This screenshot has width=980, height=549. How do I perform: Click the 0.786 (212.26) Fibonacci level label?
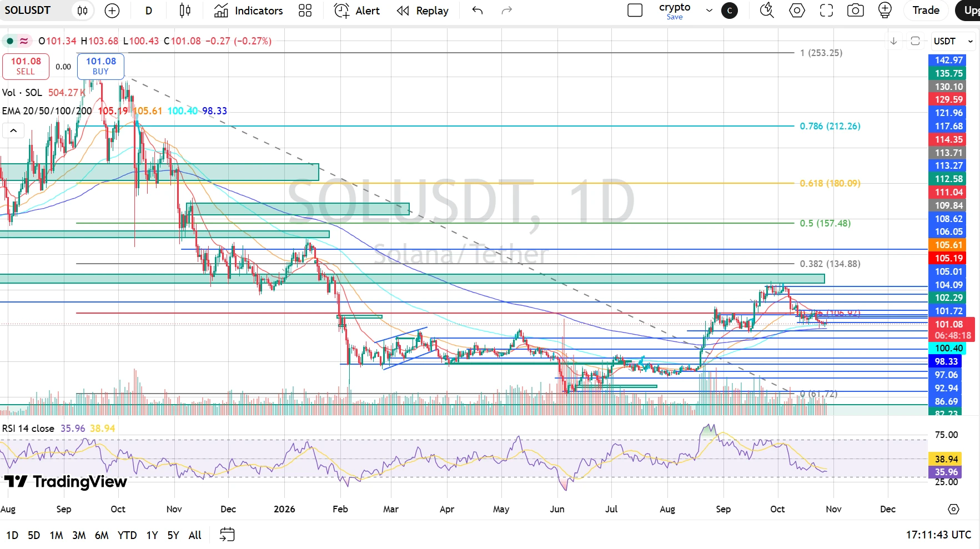tap(830, 126)
